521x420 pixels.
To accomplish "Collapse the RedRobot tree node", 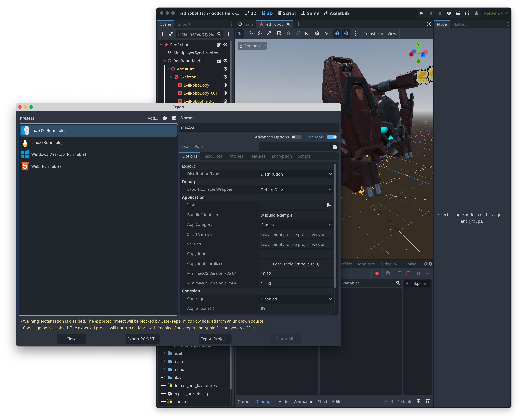I will (x=161, y=45).
